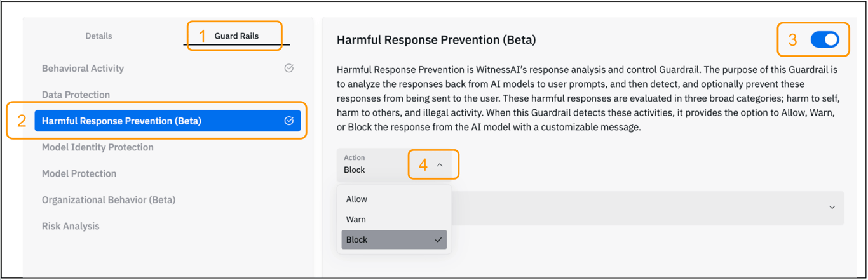Toggle Harmful Response Prevention switch off
The width and height of the screenshot is (868, 280).
[x=825, y=40]
